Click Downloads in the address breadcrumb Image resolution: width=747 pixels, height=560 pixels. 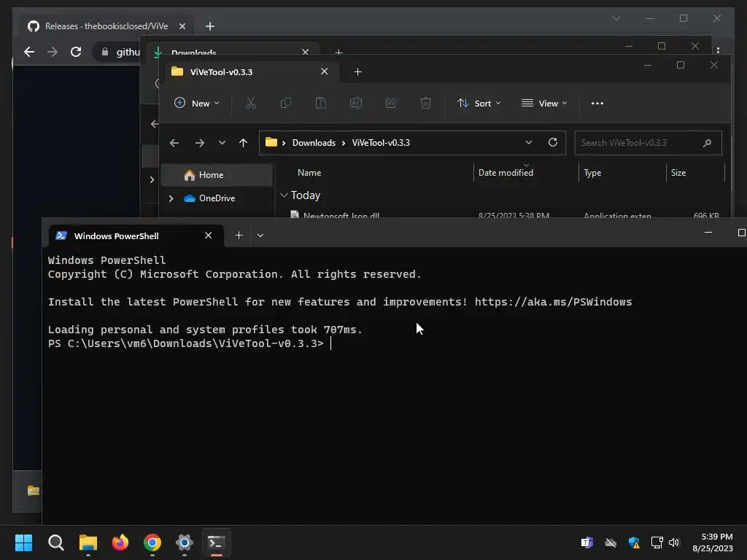(x=314, y=143)
